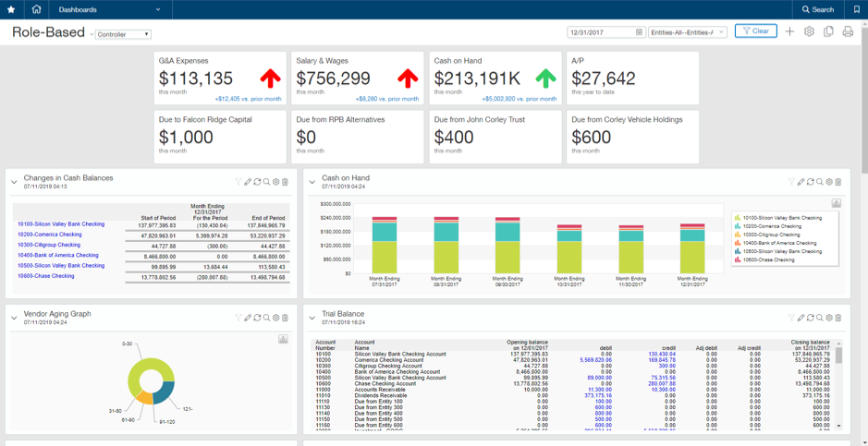Viewport: 868px width, 446px height.
Task: Edit the Cash on Hand chart panel
Action: [x=801, y=182]
